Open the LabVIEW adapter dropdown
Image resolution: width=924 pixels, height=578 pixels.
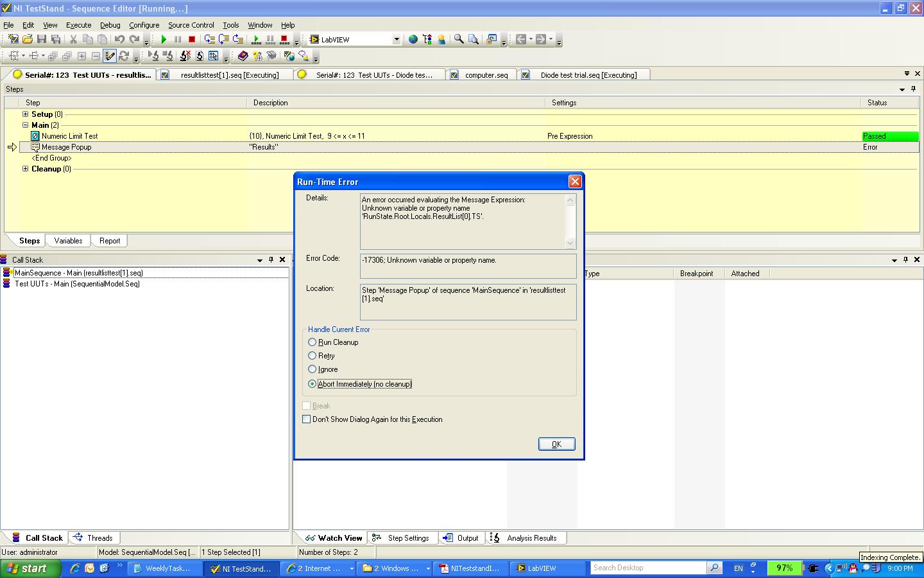(x=396, y=39)
